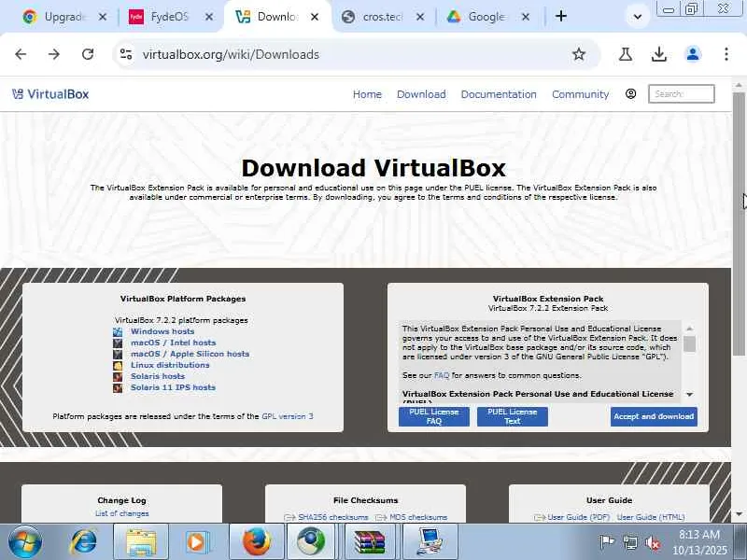Open Windows Media Player from taskbar
747x560 pixels.
(x=197, y=542)
